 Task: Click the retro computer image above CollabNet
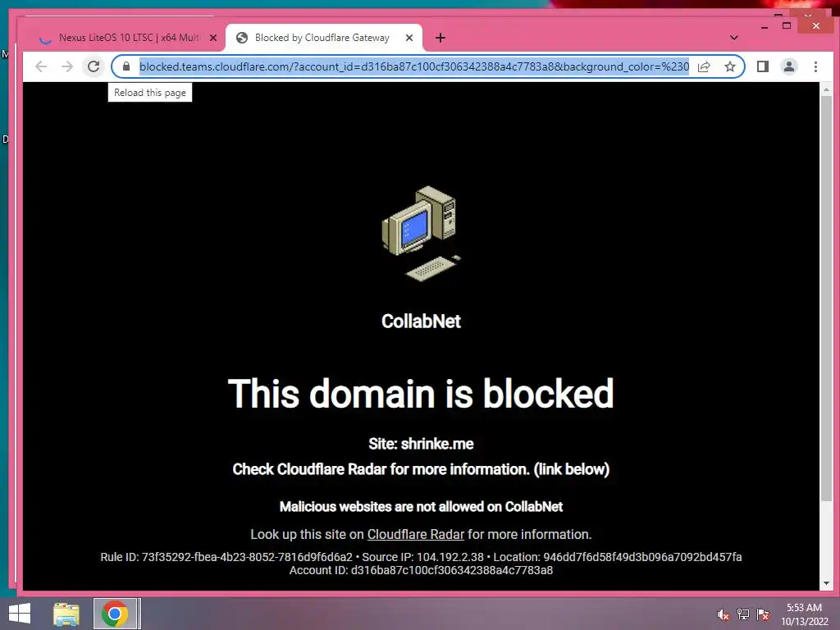pos(421,234)
